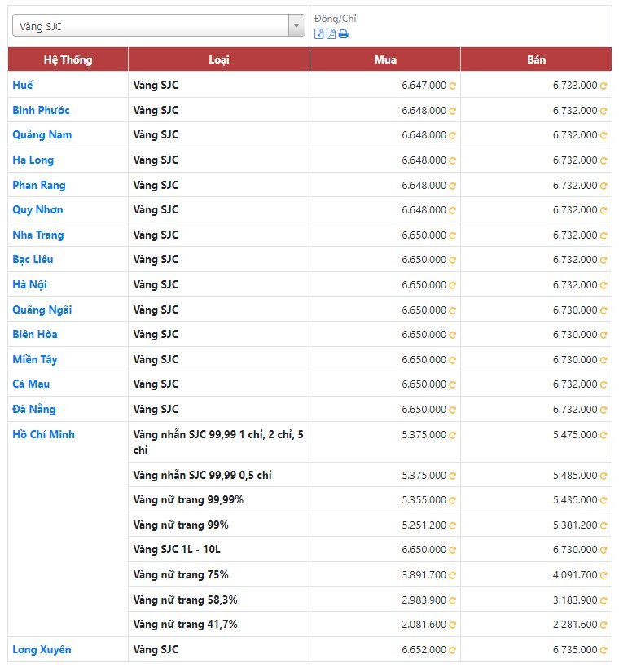
Task: Open the Long Xuyên link
Action: click(x=42, y=650)
